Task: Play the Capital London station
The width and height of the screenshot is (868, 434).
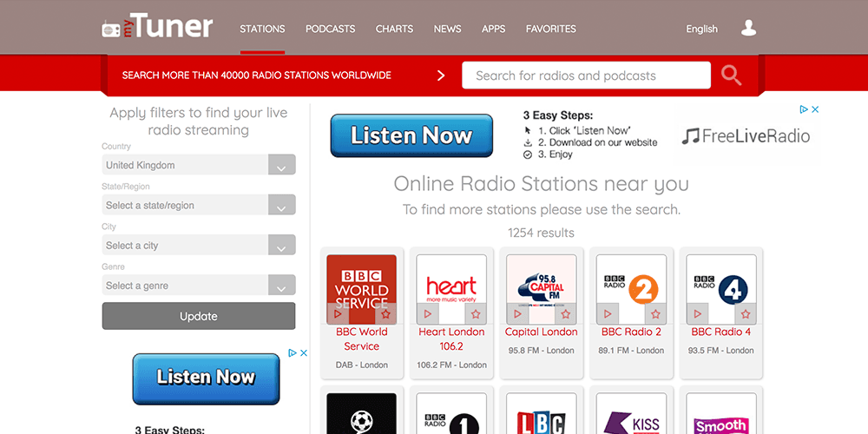Action: pyautogui.click(x=518, y=314)
